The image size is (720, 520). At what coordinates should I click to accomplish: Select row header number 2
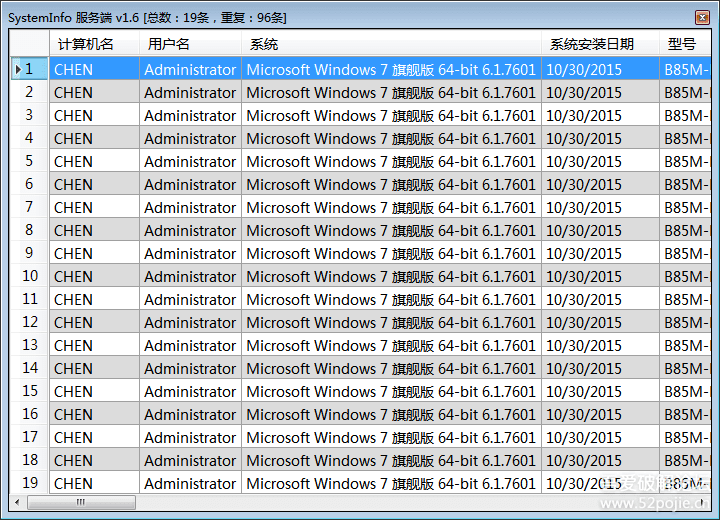[29, 92]
